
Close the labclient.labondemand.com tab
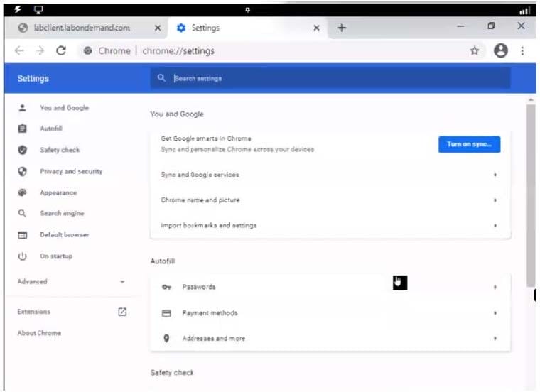[x=158, y=28]
